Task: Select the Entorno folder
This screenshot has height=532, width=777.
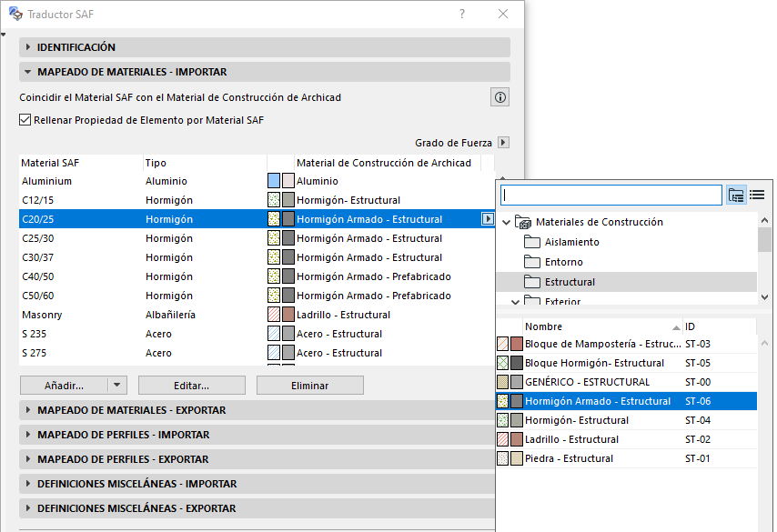Action: [626, 262]
